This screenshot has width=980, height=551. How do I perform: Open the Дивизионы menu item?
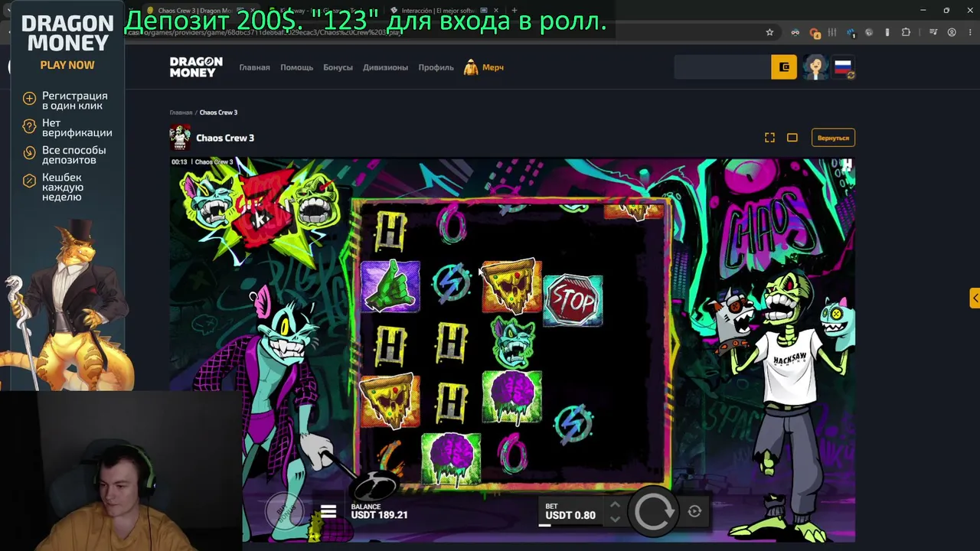[x=385, y=67]
